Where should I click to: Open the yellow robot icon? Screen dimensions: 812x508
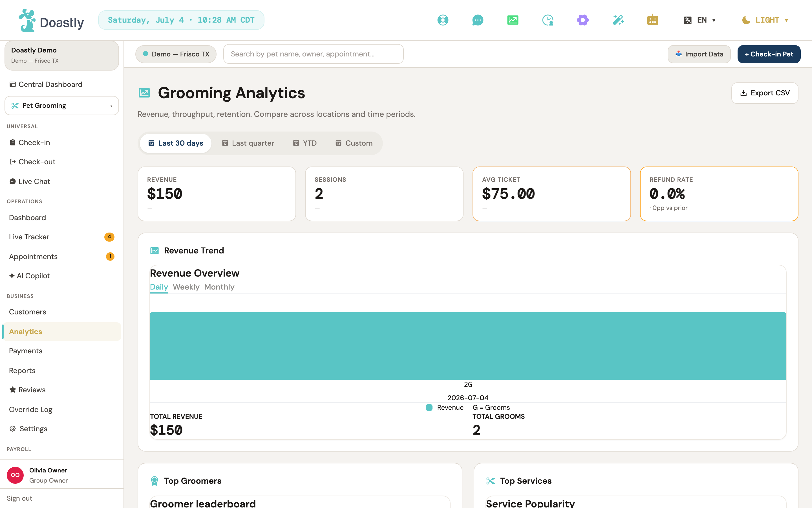click(653, 20)
